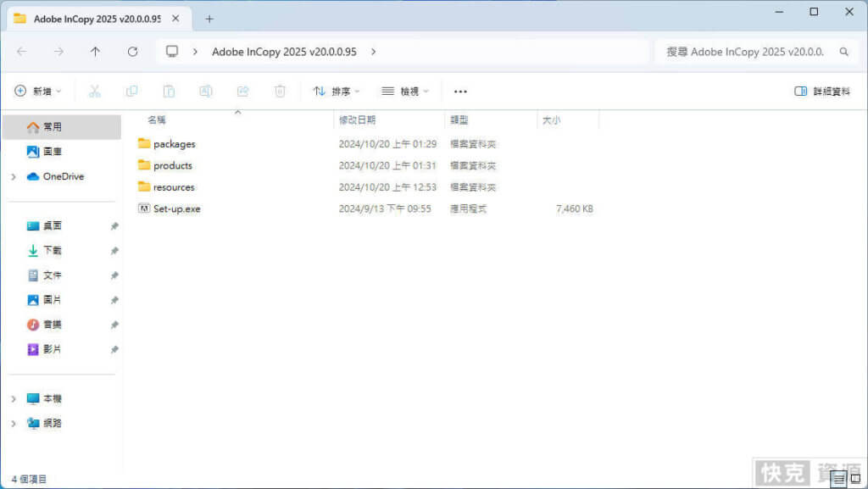Image resolution: width=868 pixels, height=489 pixels.
Task: Click the Paste clipboard icon
Action: coord(169,92)
